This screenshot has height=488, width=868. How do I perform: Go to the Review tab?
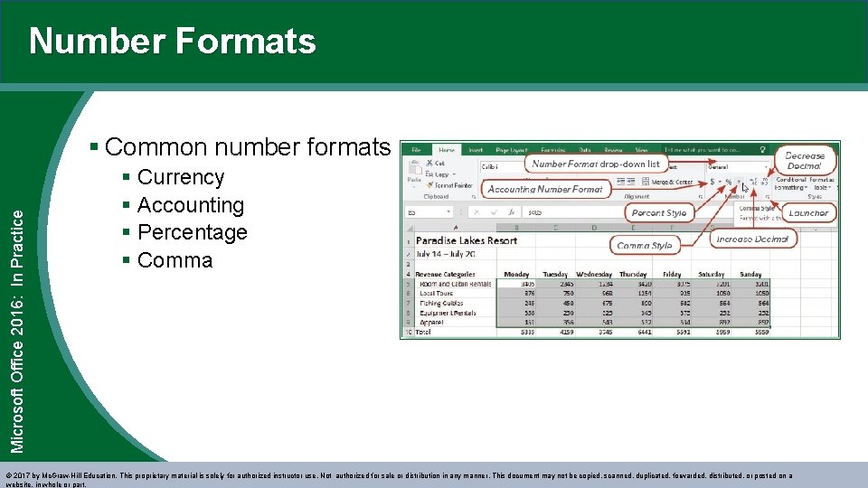point(613,150)
